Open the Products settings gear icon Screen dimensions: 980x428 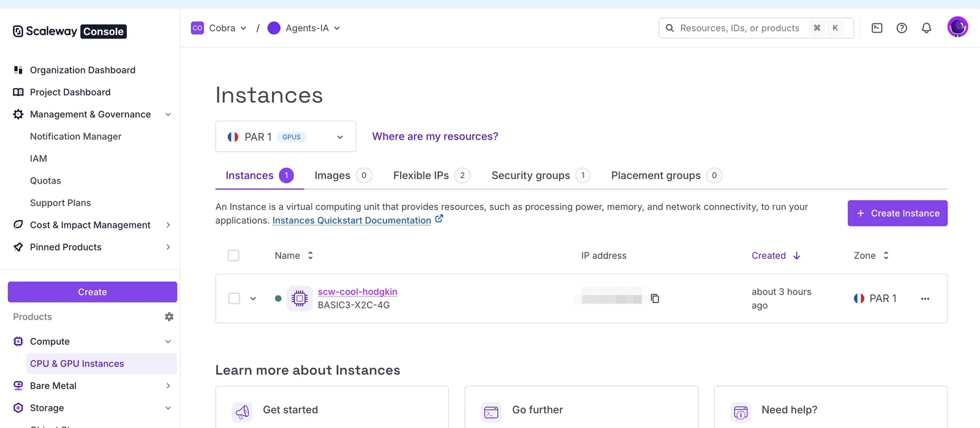coord(169,317)
